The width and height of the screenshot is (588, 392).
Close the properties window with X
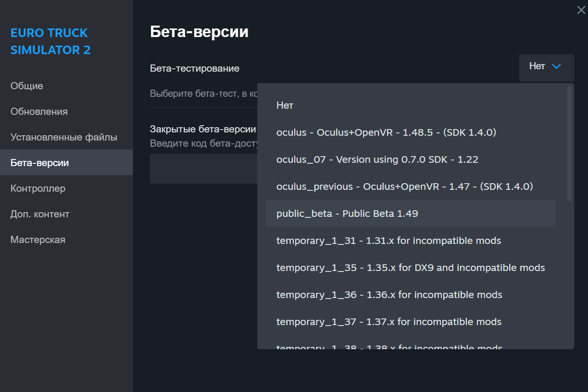click(581, 10)
